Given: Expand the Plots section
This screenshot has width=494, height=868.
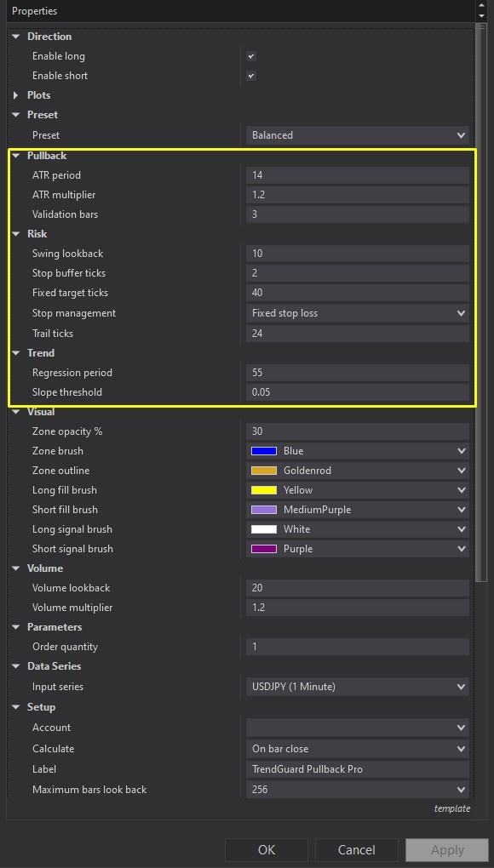Looking at the screenshot, I should tap(15, 94).
